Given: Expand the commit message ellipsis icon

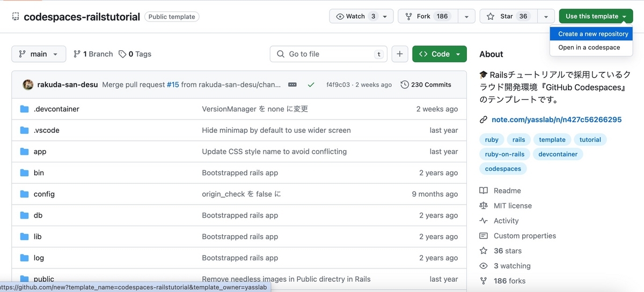Looking at the screenshot, I should tap(292, 85).
